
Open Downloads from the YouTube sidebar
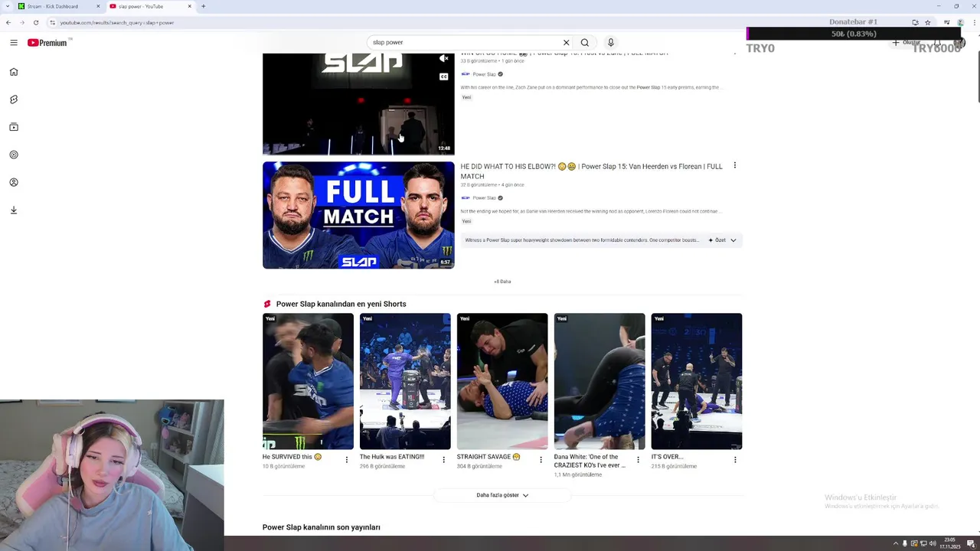click(x=14, y=210)
